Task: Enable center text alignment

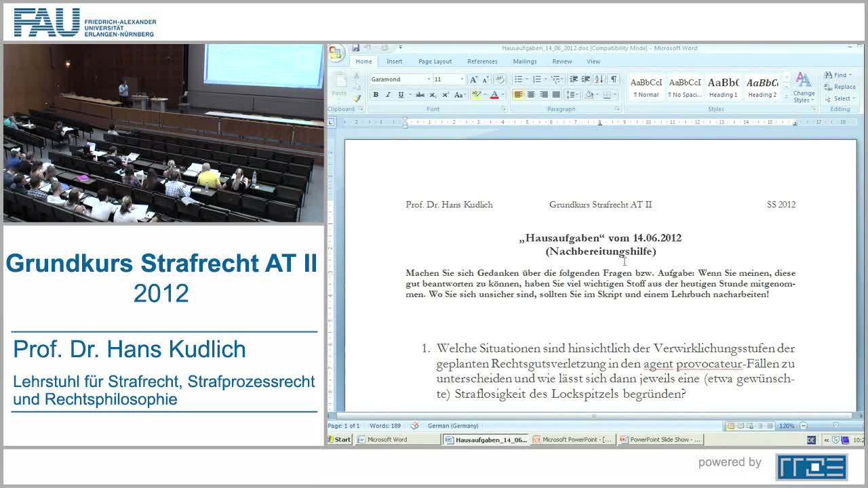Action: [532, 95]
